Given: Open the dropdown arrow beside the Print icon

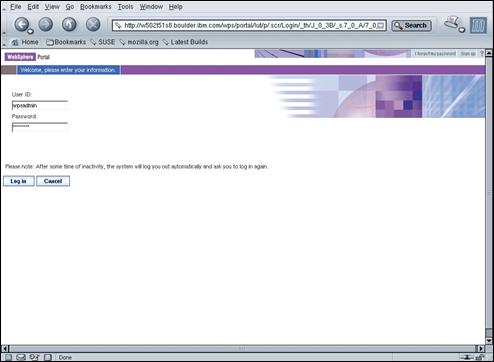Looking at the screenshot, I should 462,30.
